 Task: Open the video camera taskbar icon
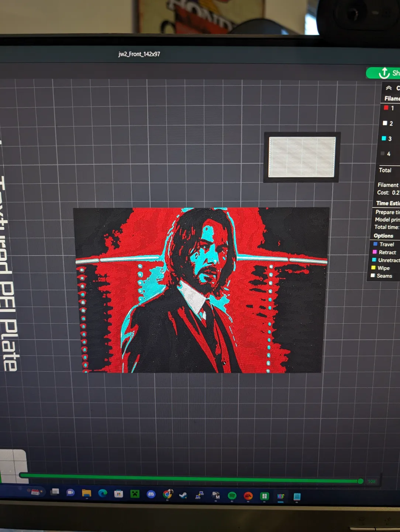click(70, 492)
